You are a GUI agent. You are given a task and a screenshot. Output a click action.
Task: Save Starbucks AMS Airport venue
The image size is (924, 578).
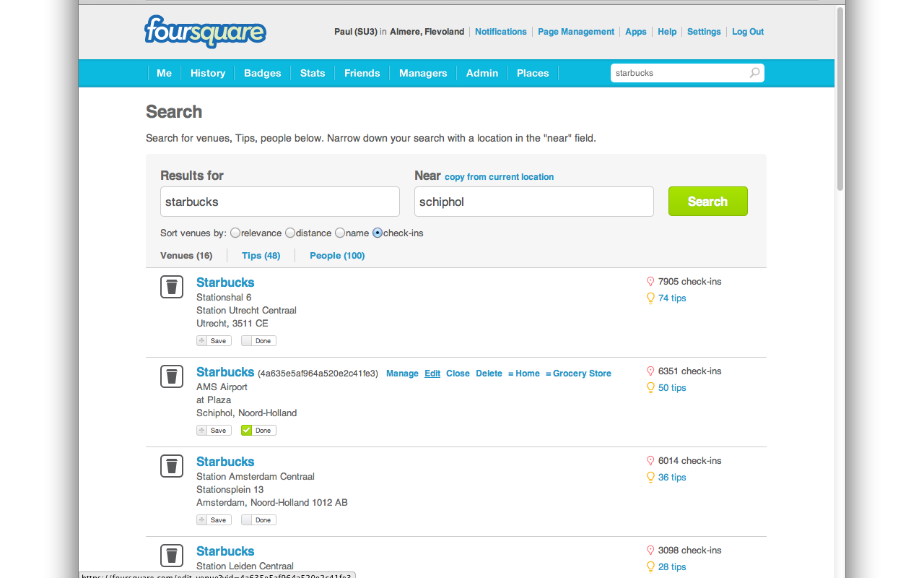click(x=214, y=431)
